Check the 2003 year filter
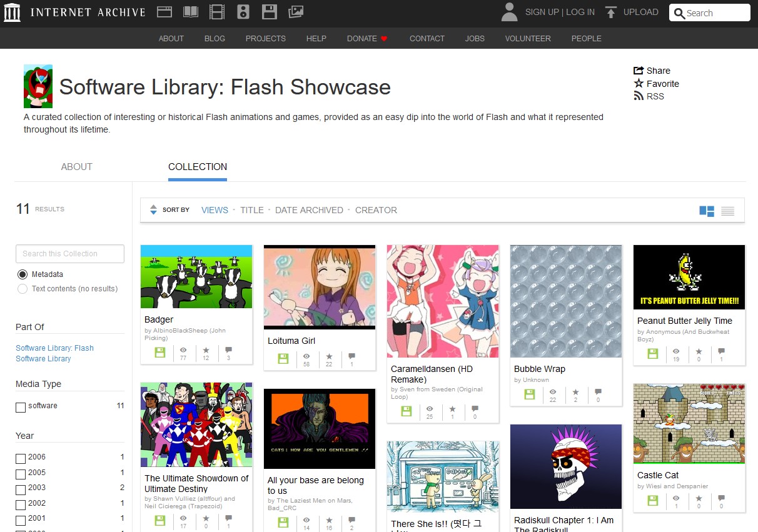Viewport: 758px width, 532px height. pyautogui.click(x=21, y=489)
